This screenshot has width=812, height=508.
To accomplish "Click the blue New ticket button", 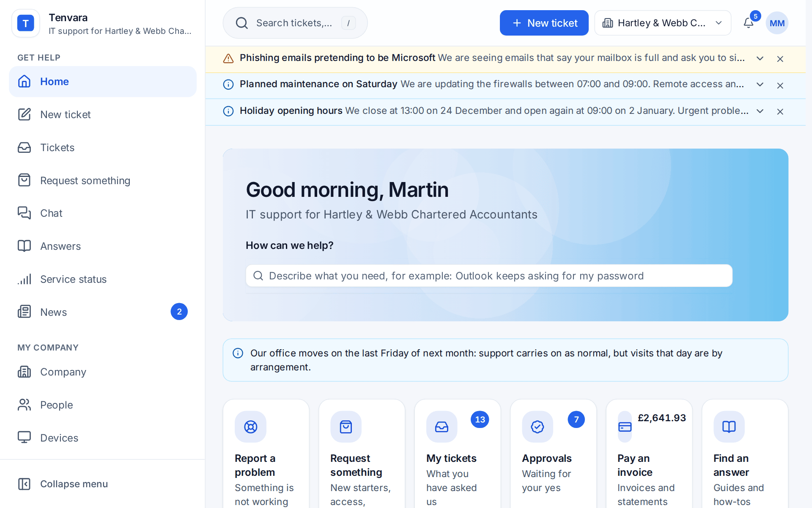I will [x=544, y=23].
